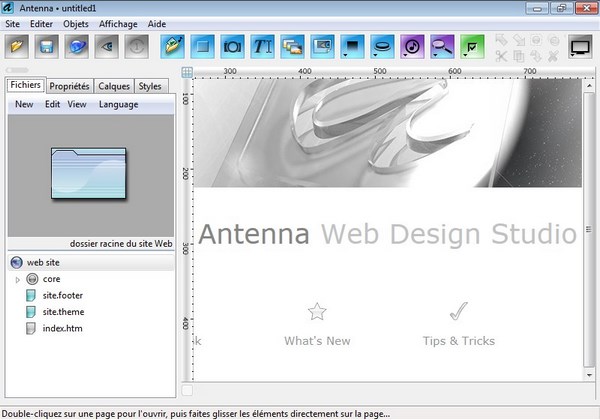600x420 pixels.
Task: Click the 'dossier racine du site Web' label
Action: click(121, 244)
